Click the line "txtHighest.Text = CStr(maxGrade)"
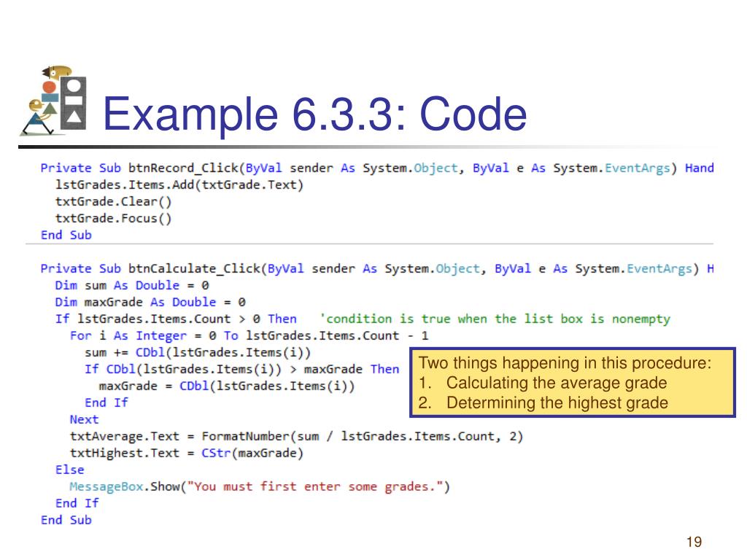The width and height of the screenshot is (747, 560). (x=187, y=453)
